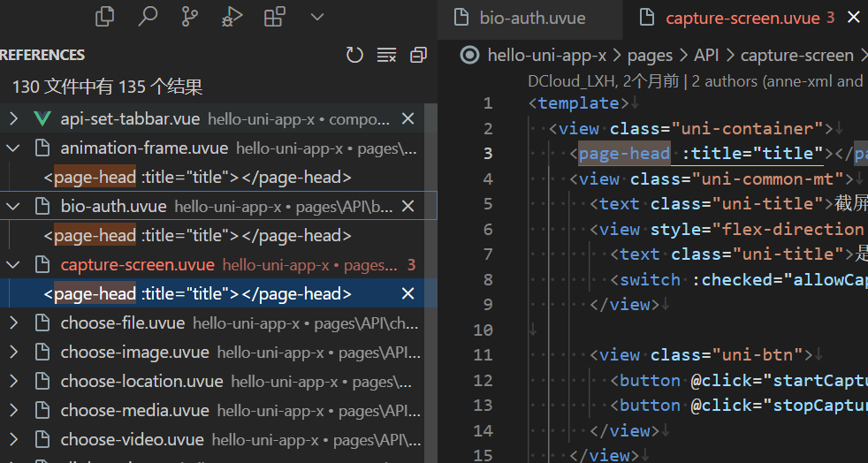The height and width of the screenshot is (463, 868).
Task: Dismiss selected capture-screen page-head match
Action: click(408, 293)
